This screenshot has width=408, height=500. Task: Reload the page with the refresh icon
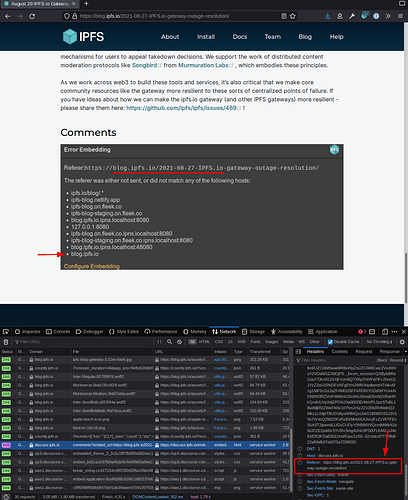[x=32, y=16]
